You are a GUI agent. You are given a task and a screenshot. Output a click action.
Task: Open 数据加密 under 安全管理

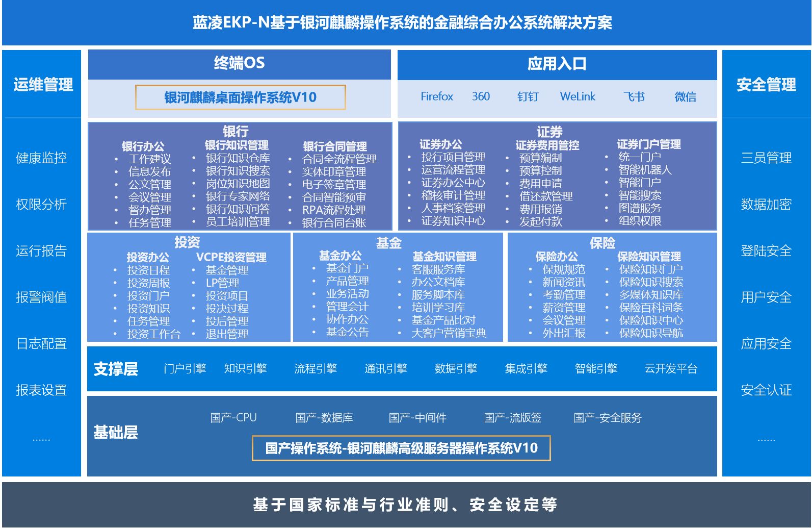tap(766, 205)
